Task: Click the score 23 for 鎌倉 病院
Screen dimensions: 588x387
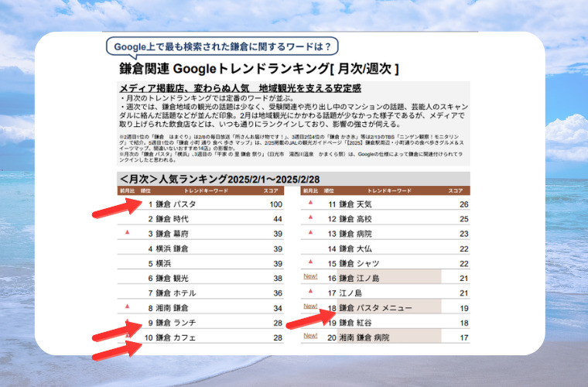Action: pyautogui.click(x=464, y=234)
